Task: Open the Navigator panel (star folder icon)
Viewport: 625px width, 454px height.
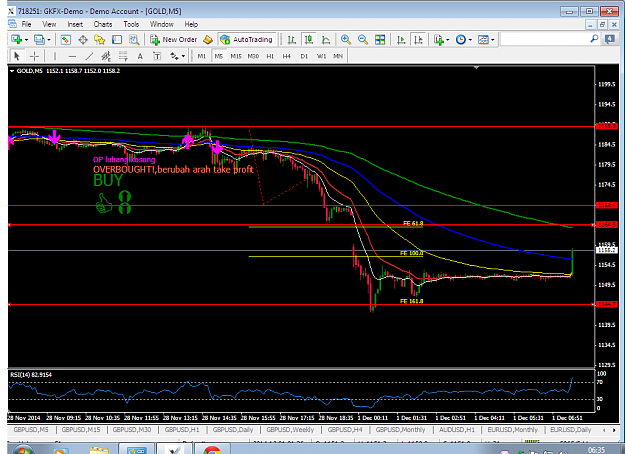Action: pyautogui.click(x=100, y=39)
